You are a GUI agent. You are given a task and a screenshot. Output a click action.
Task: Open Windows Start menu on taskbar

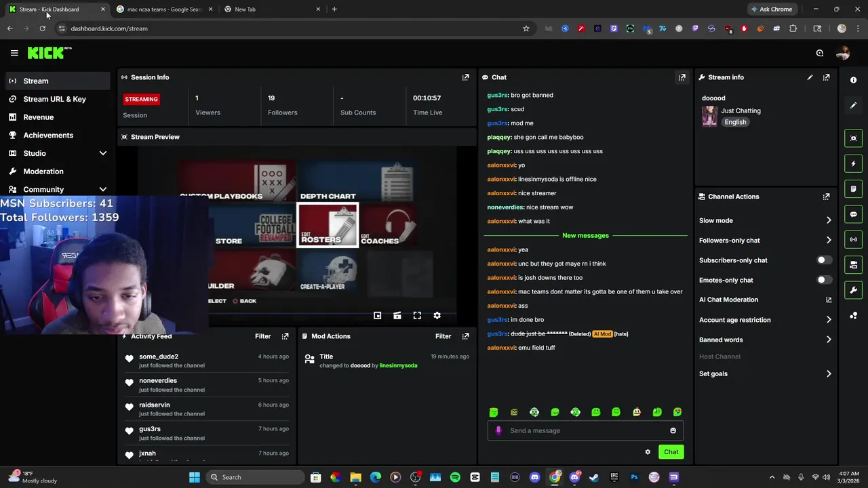tap(195, 477)
